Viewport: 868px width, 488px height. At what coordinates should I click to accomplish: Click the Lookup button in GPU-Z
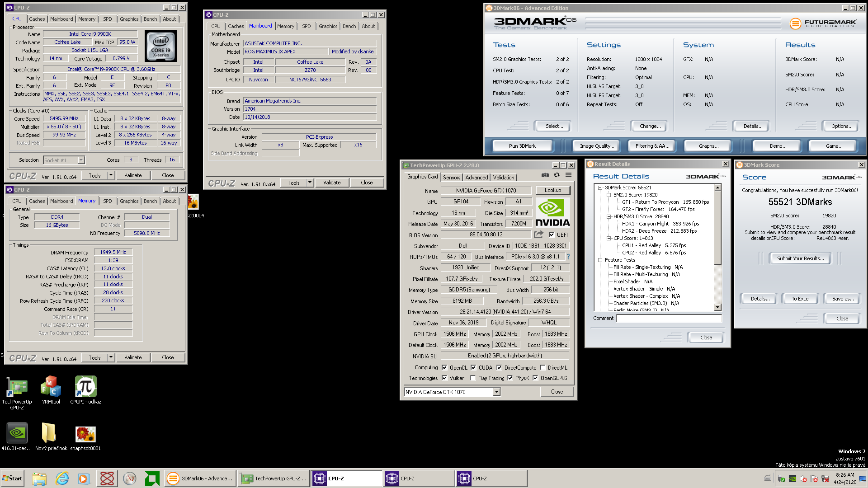552,190
